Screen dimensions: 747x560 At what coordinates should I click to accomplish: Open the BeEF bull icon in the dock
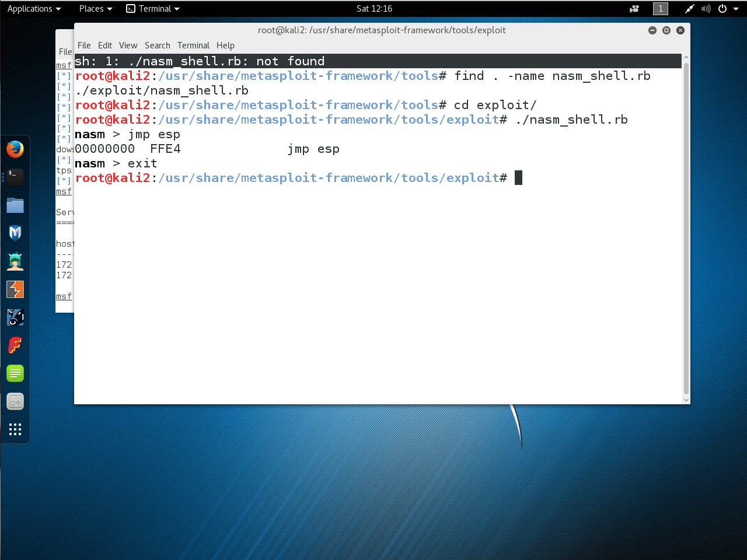point(15,317)
